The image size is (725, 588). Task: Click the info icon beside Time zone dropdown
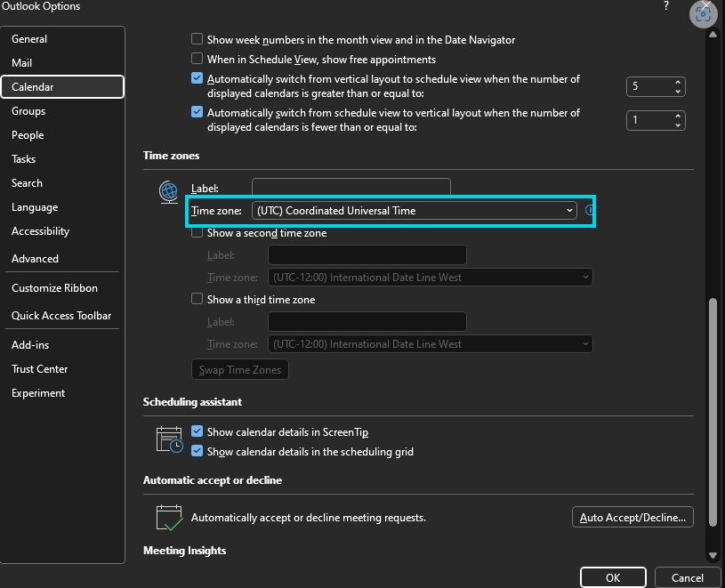(590, 210)
